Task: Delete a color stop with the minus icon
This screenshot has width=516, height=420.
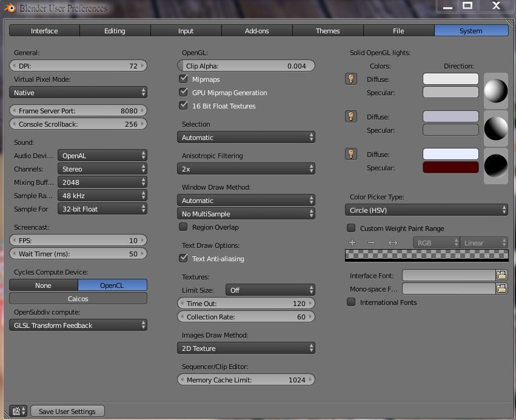Action: coord(370,242)
